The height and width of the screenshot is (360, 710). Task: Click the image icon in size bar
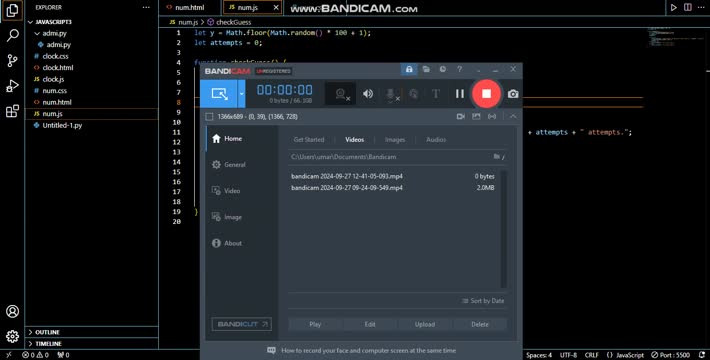point(476,116)
